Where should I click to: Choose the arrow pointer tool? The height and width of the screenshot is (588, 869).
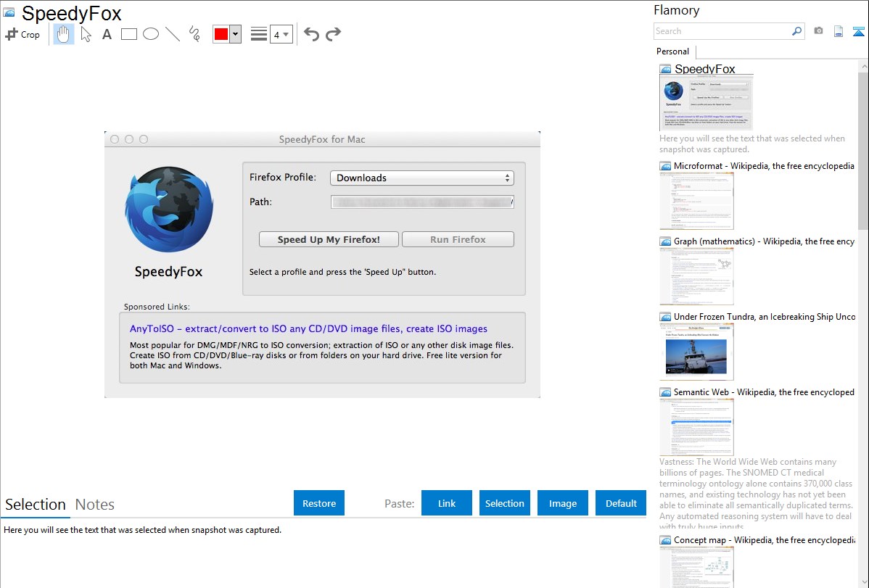pos(86,34)
